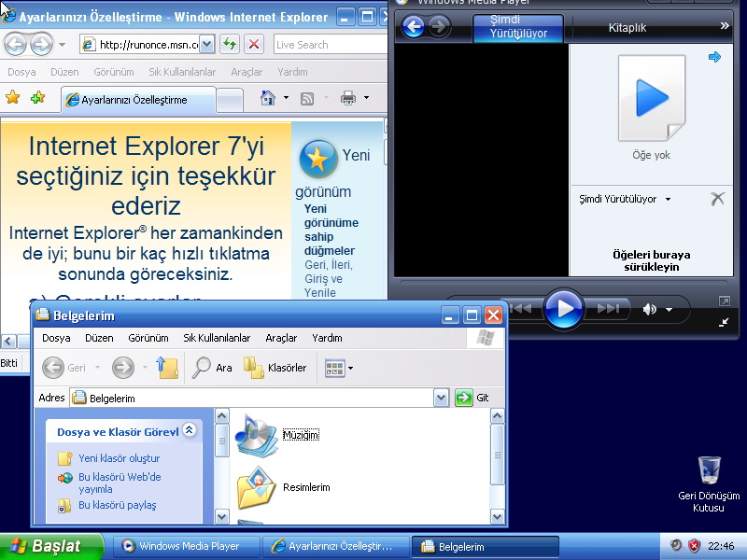Open the Dosya menu in Internet Explorer

tap(21, 72)
